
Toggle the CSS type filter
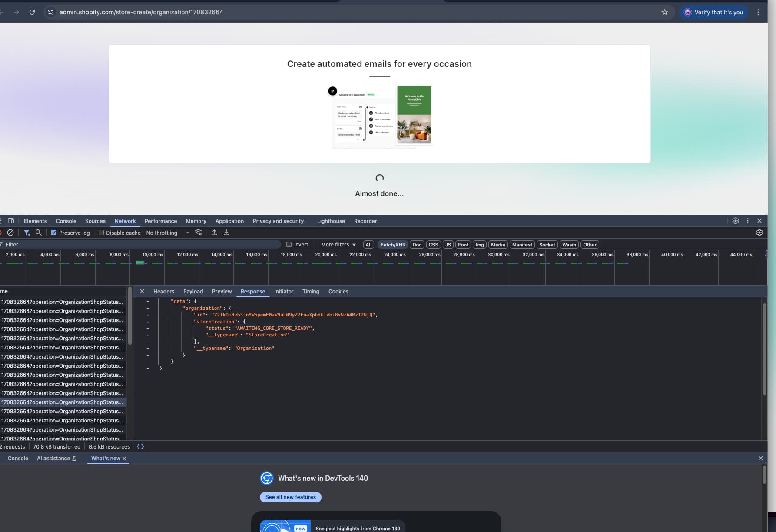click(434, 245)
